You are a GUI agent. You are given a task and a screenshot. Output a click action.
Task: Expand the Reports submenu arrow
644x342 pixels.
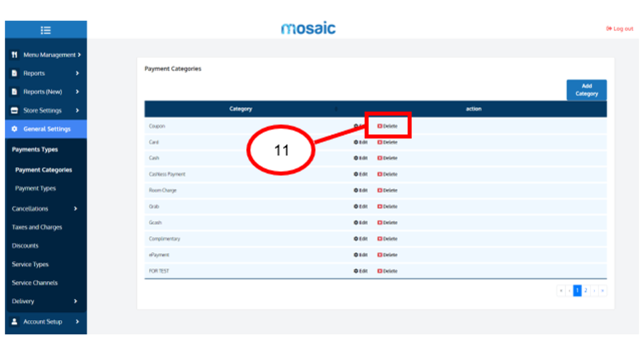(x=77, y=73)
